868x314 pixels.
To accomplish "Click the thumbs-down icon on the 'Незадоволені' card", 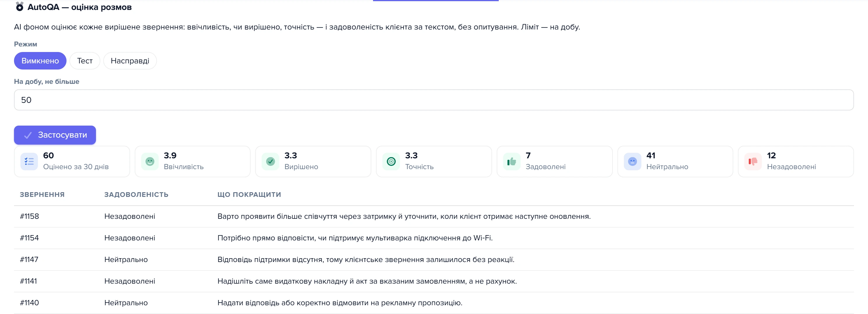I will pyautogui.click(x=753, y=161).
